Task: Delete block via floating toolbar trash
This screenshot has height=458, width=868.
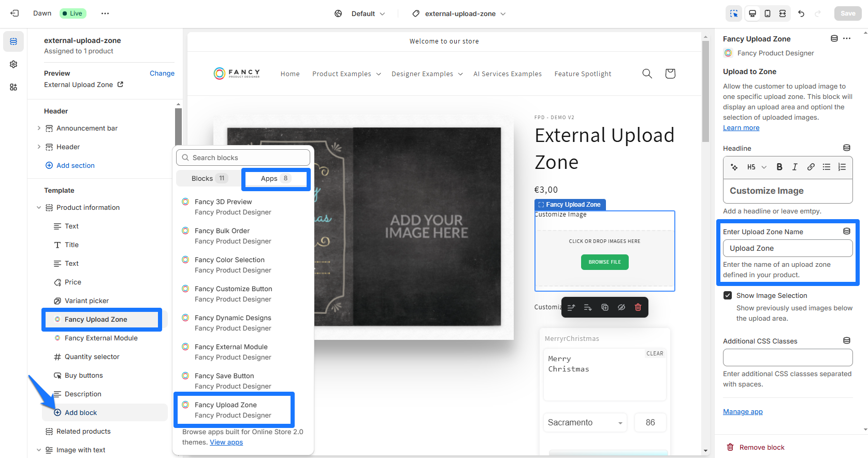Action: [638, 307]
